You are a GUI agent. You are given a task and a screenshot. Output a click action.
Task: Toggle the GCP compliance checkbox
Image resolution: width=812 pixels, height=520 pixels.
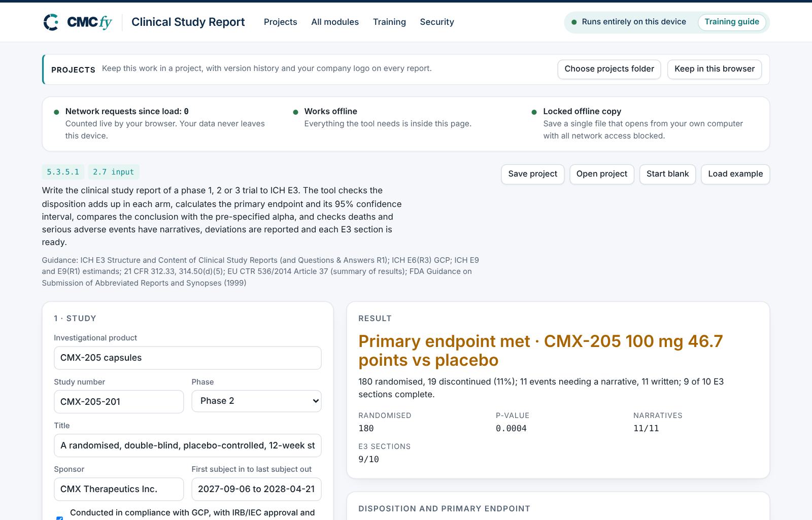(59, 517)
